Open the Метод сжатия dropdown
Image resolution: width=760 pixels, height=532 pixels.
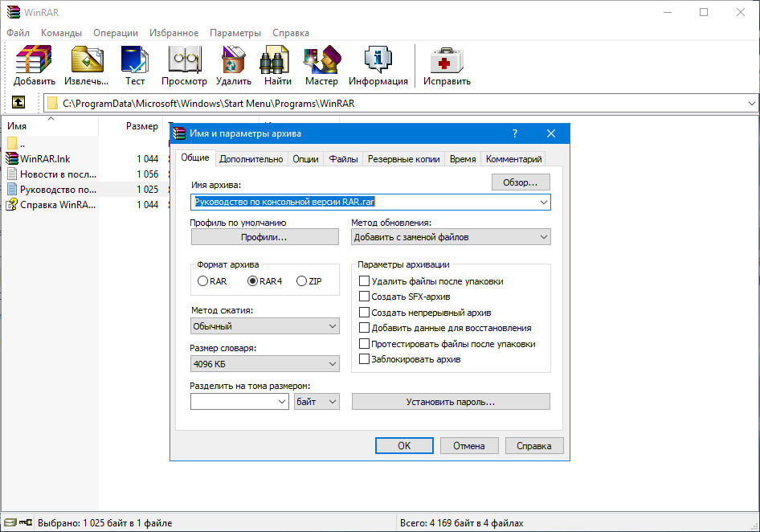click(x=265, y=326)
